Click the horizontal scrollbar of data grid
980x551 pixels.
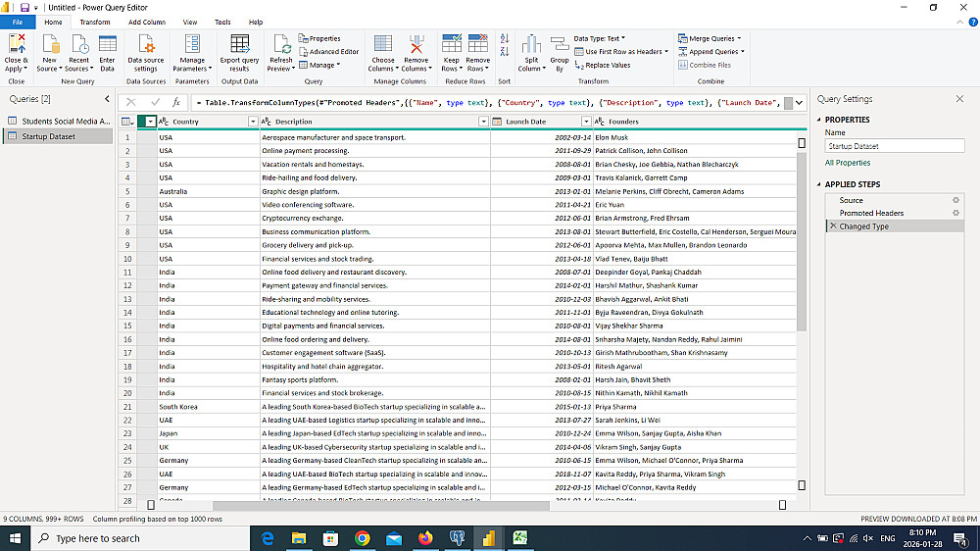(381, 505)
